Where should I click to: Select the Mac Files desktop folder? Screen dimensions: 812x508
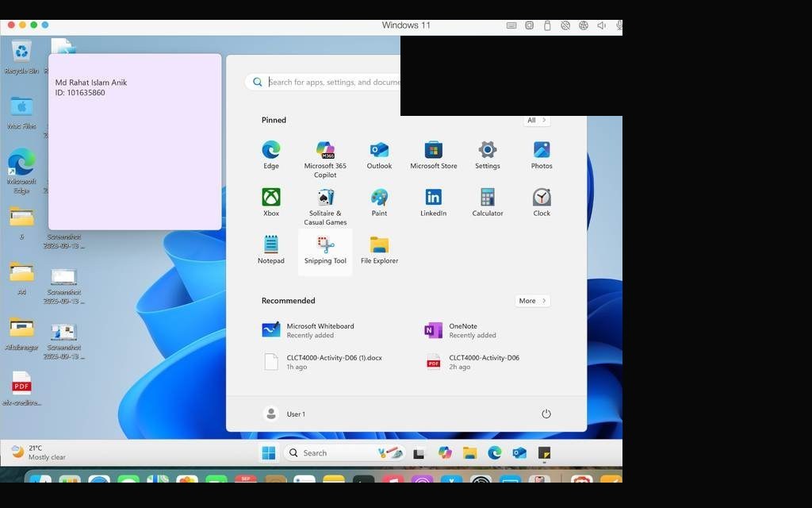pos(21,113)
